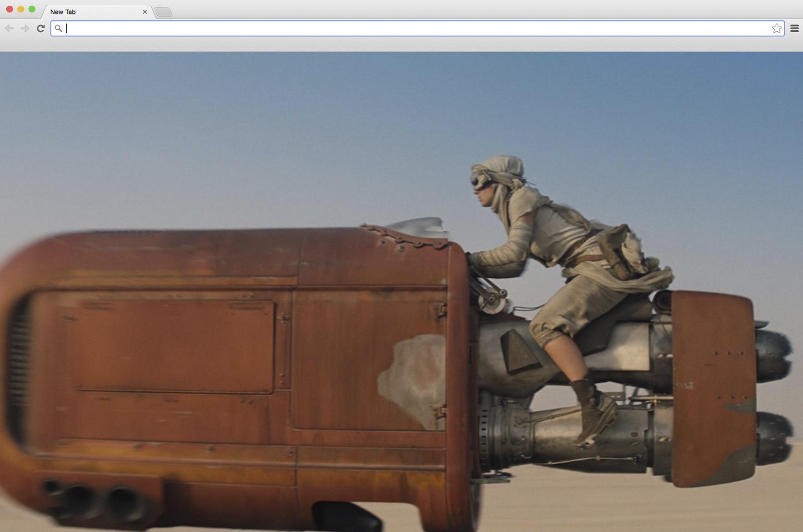Go forward with the forward arrow icon
This screenshot has width=803, height=532.
(24, 28)
